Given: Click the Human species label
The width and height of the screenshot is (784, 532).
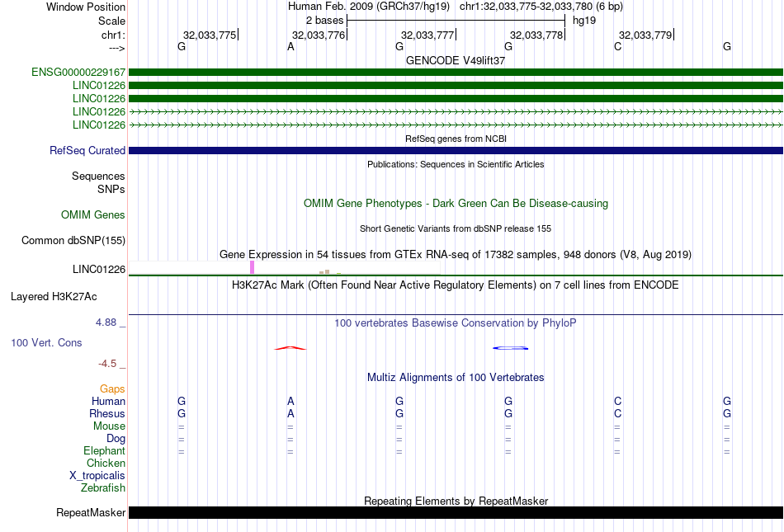Looking at the screenshot, I should click(x=108, y=401).
